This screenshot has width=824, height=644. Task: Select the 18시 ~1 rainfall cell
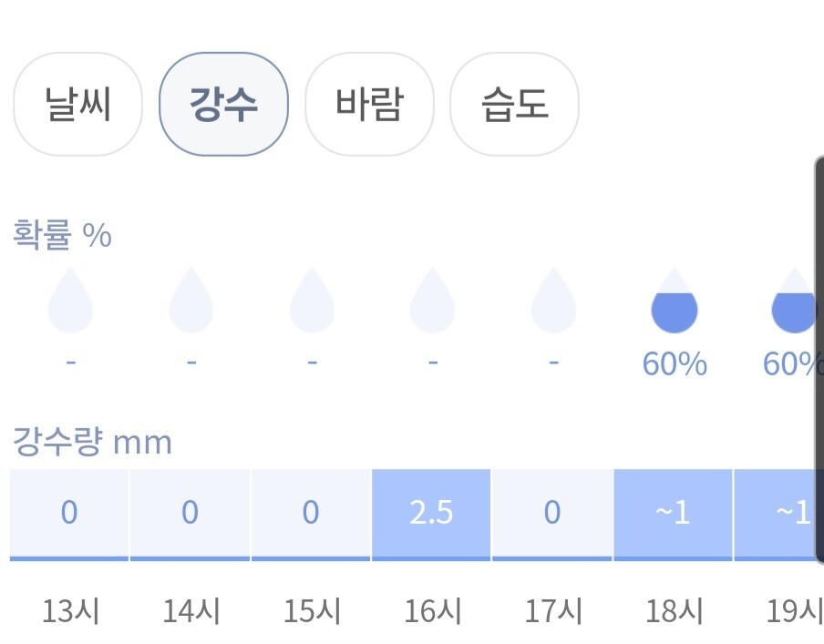(x=673, y=513)
